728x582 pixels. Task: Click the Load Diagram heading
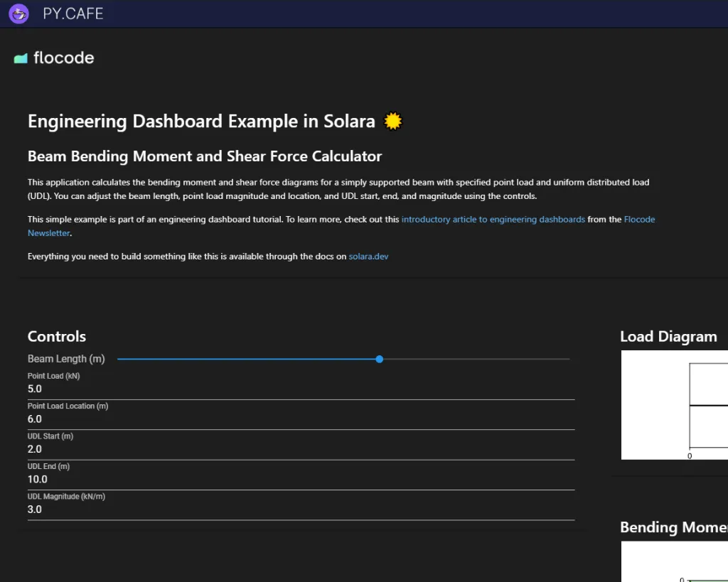pyautogui.click(x=668, y=337)
